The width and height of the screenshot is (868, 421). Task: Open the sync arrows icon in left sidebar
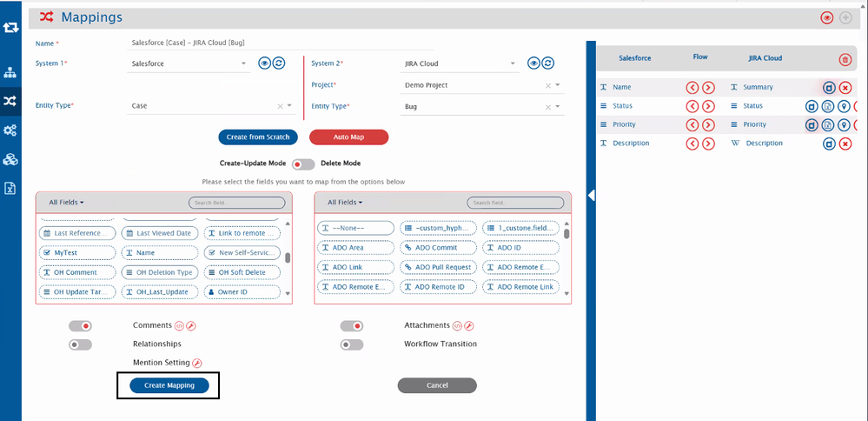point(10,26)
